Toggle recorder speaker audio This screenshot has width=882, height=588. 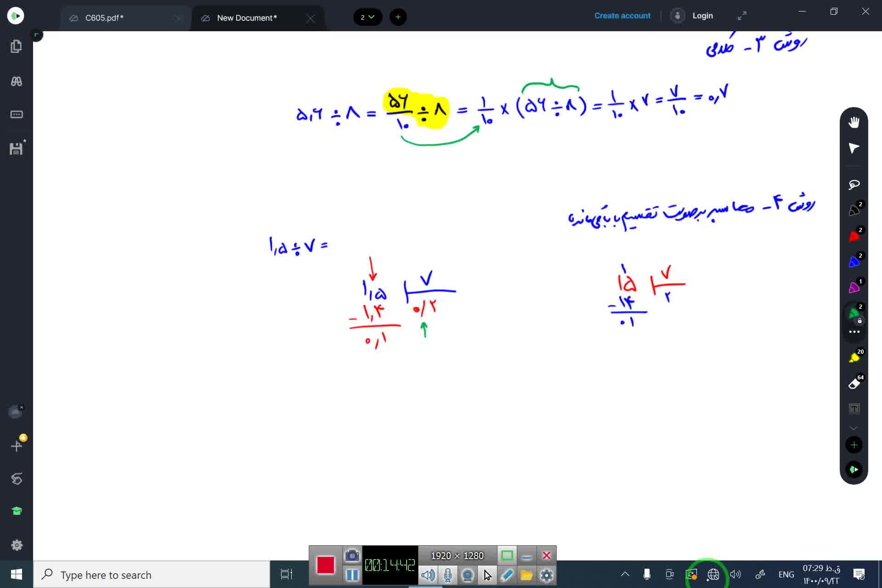[428, 575]
